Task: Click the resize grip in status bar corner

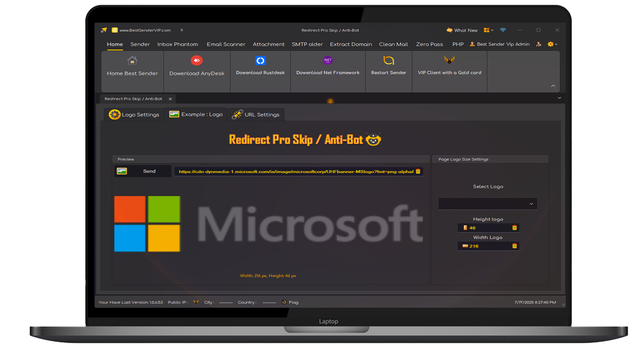Action: coord(563,305)
